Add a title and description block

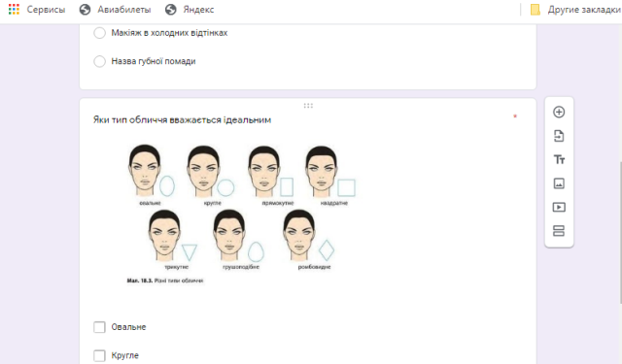pos(559,159)
